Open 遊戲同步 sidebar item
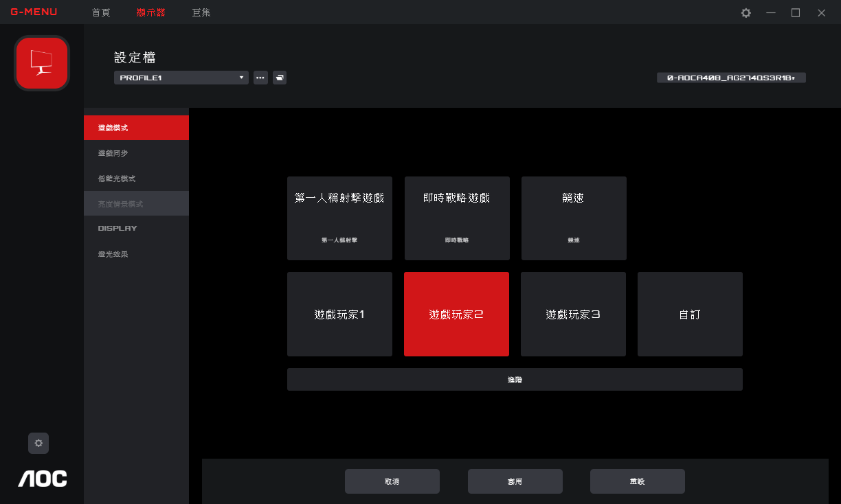This screenshot has height=504, width=841. (x=136, y=153)
